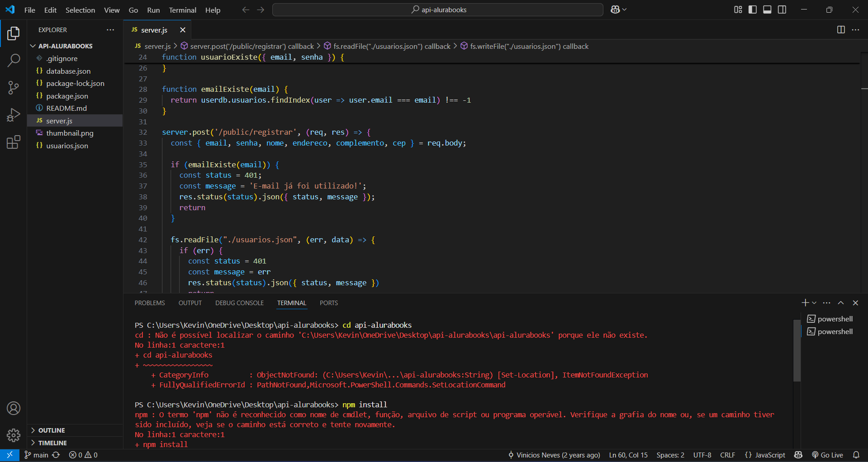Open the terminal launch profile dropdown
This screenshot has width=868, height=462.
click(814, 303)
